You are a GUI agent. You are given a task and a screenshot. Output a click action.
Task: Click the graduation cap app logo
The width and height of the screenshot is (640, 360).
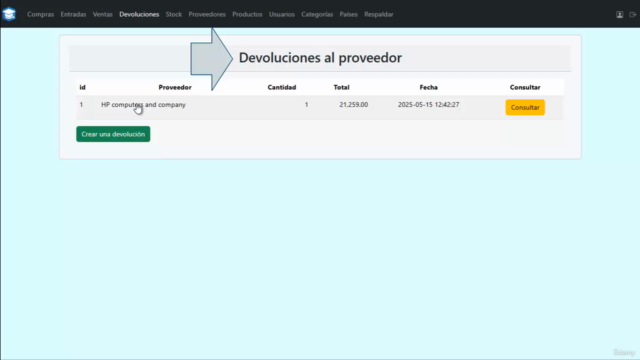(x=9, y=14)
